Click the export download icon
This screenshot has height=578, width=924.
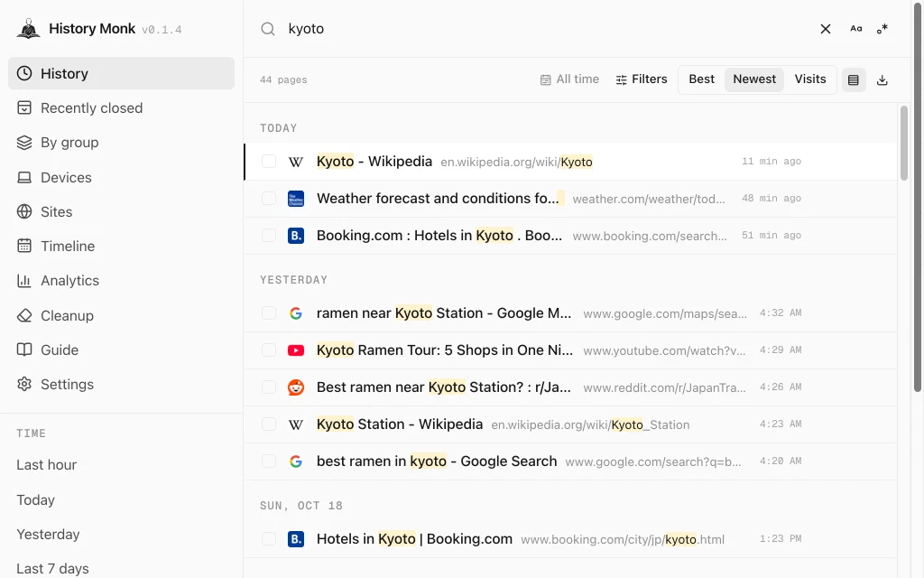[882, 79]
